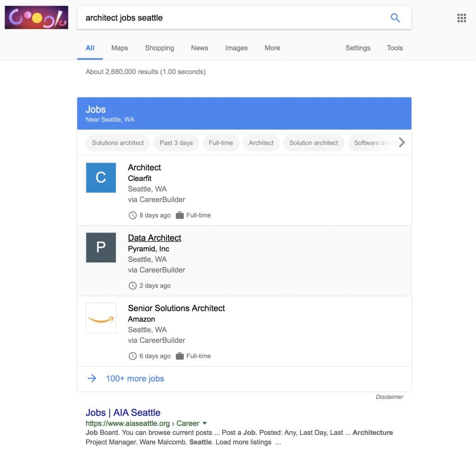The width and height of the screenshot is (476, 455).
Task: Click the aiaseattle.org Career URL
Action: pos(142,423)
